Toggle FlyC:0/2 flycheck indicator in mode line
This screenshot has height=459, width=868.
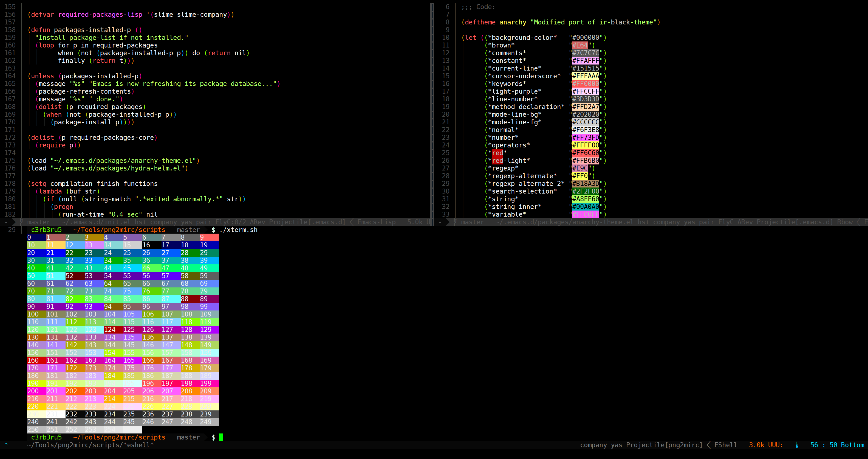click(x=230, y=222)
